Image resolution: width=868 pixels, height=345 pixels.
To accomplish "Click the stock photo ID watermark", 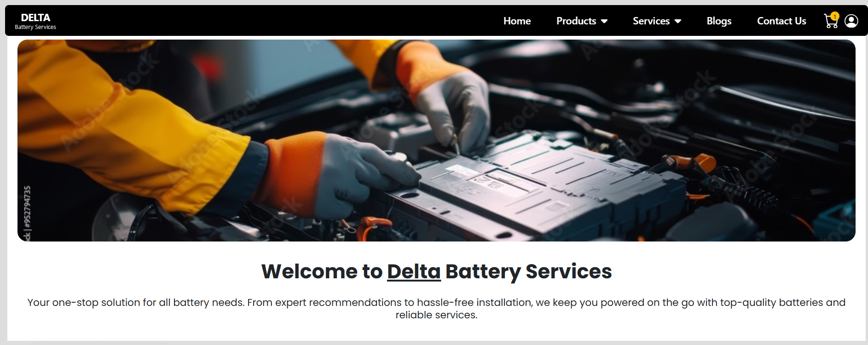I will pos(27,213).
